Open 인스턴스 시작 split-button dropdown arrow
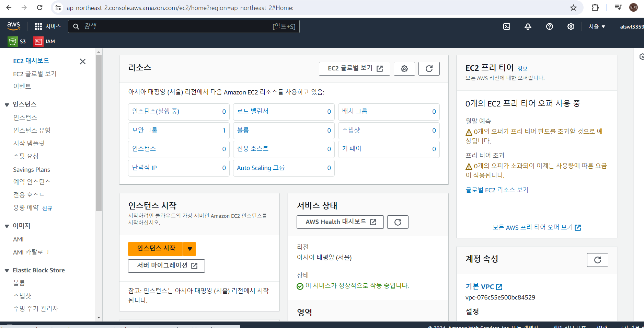644x328 pixels. (189, 249)
